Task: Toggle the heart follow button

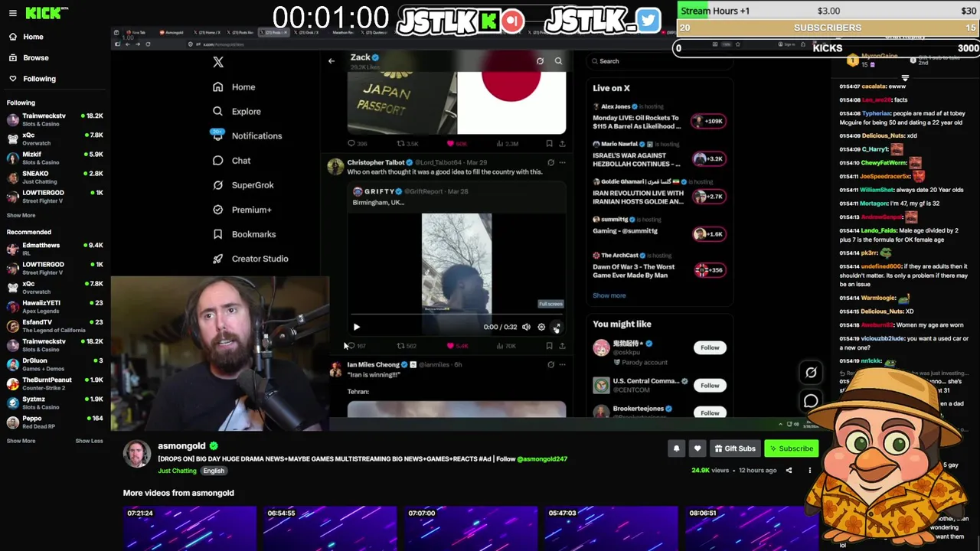Action: pos(697,448)
